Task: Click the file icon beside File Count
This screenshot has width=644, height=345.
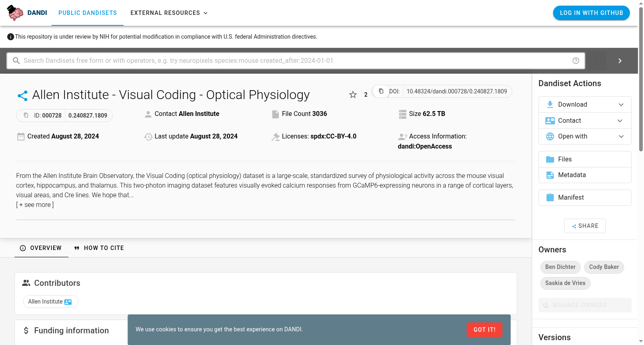Action: [x=275, y=114]
